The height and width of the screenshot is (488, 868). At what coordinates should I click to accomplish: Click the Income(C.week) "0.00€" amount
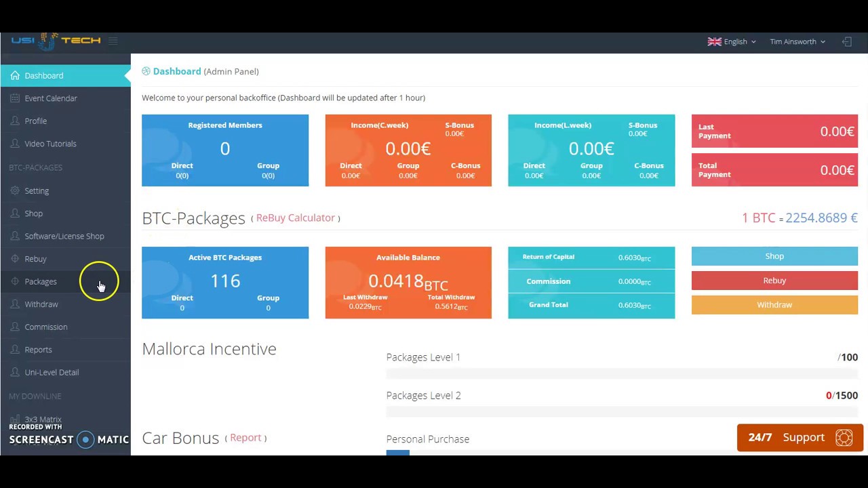[x=408, y=148]
